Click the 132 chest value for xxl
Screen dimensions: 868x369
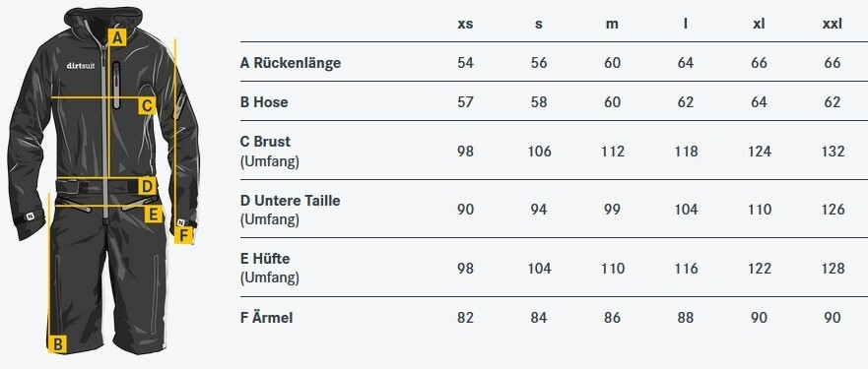tap(833, 152)
